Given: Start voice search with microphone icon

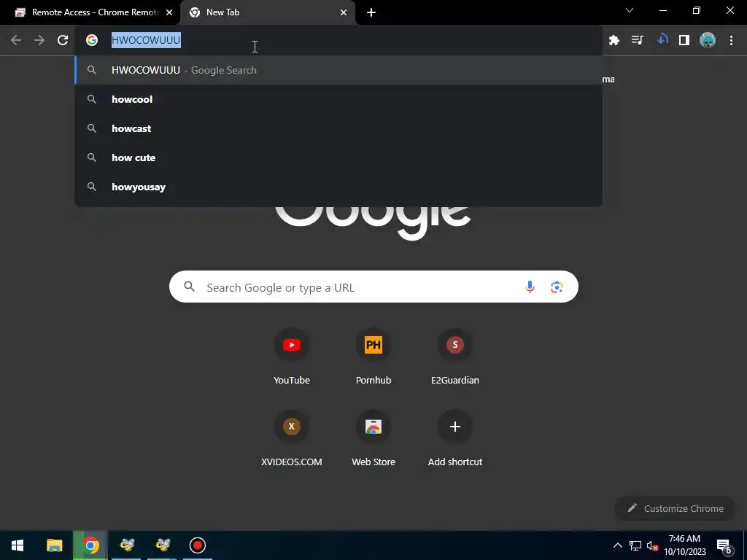Looking at the screenshot, I should point(530,287).
